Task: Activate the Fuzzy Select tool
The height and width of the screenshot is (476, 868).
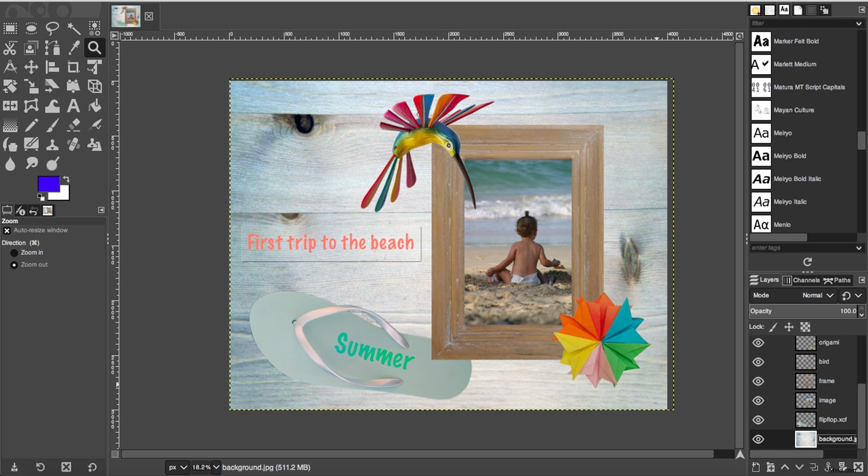Action: [x=73, y=28]
